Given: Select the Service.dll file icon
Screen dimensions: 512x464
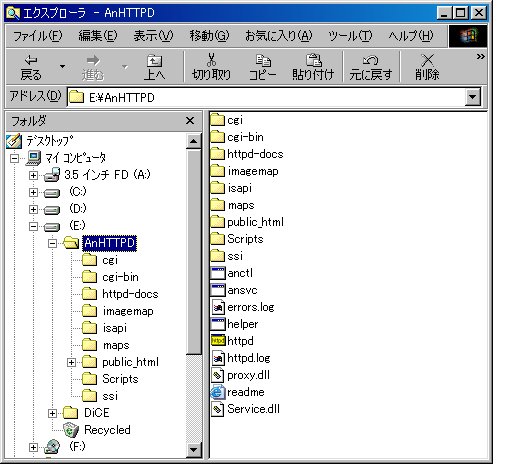Looking at the screenshot, I should point(218,409).
